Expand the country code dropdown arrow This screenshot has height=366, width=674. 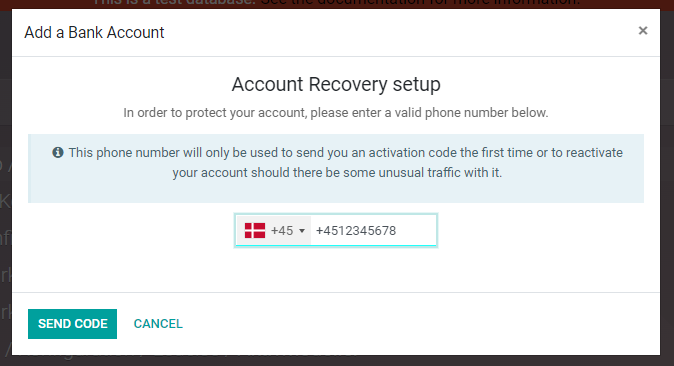tap(302, 231)
